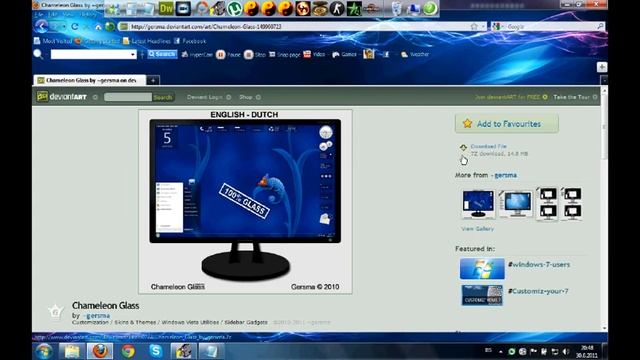
Task: Open the windows-7-users group thumbnail
Action: [482, 268]
